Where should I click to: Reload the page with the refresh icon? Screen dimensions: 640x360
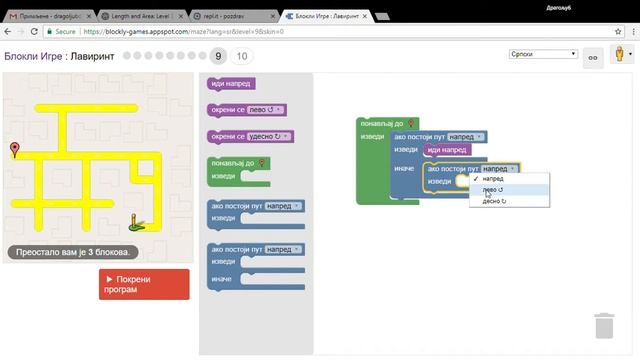(x=34, y=31)
